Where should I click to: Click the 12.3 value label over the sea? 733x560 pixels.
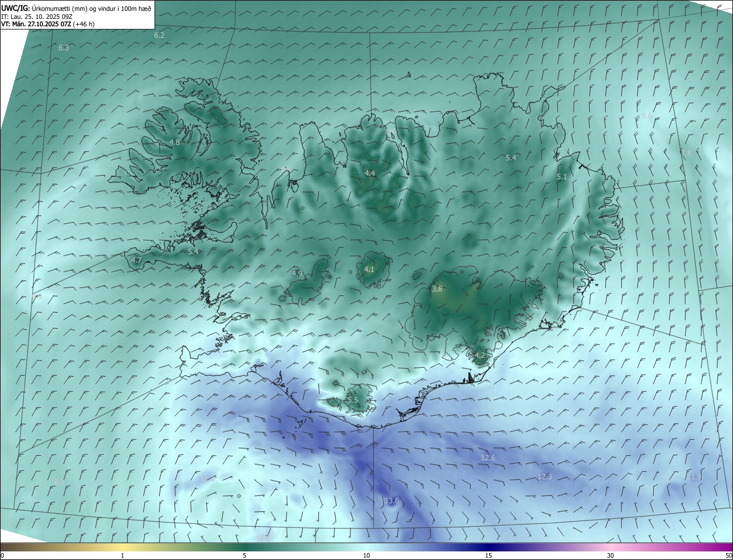[x=545, y=477]
